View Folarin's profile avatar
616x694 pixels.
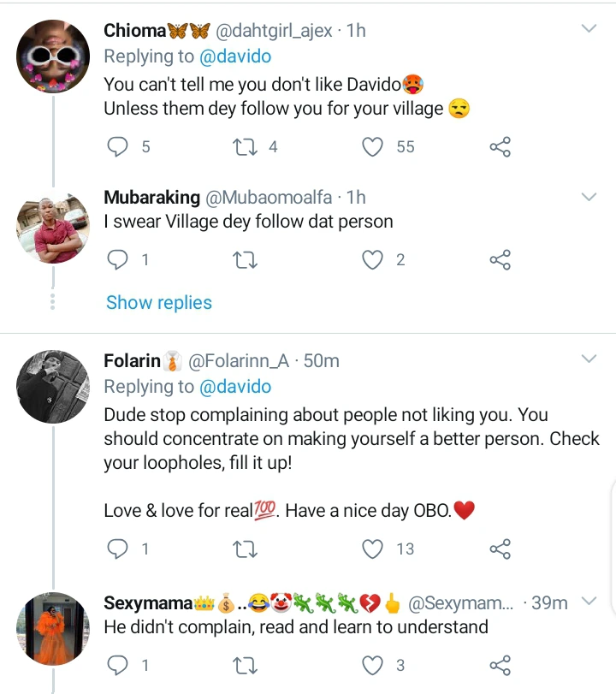[x=53, y=386]
